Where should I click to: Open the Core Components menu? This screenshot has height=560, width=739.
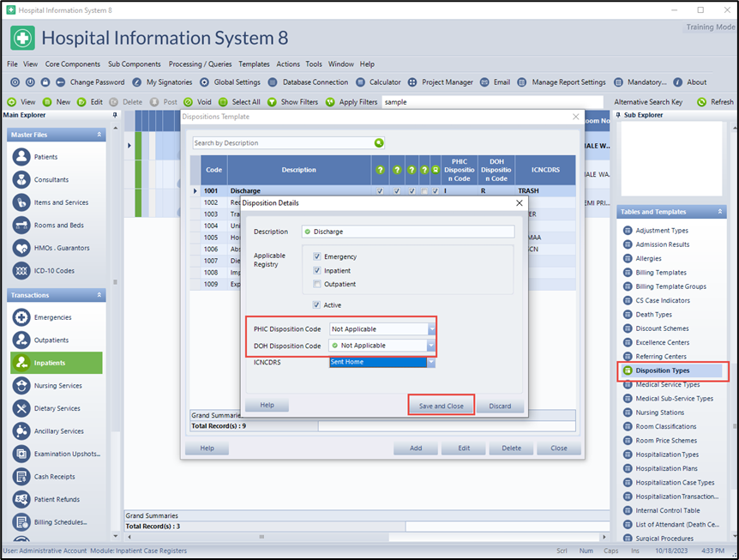pos(73,64)
